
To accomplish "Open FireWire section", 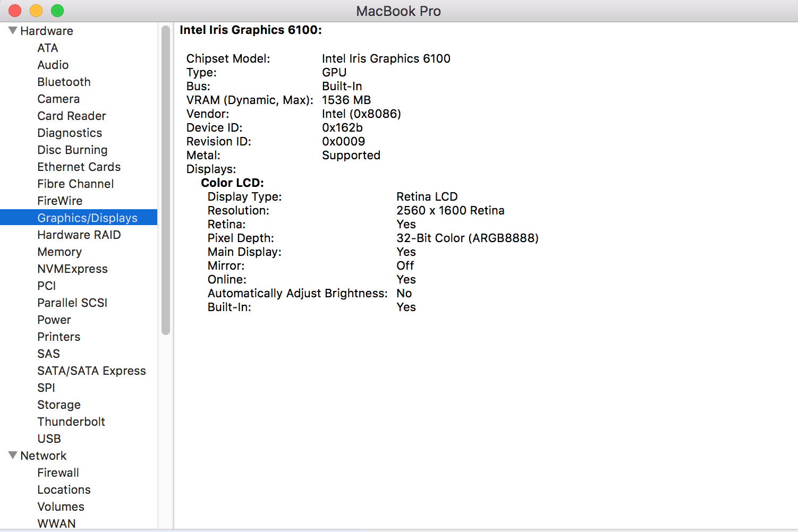I will coord(60,201).
